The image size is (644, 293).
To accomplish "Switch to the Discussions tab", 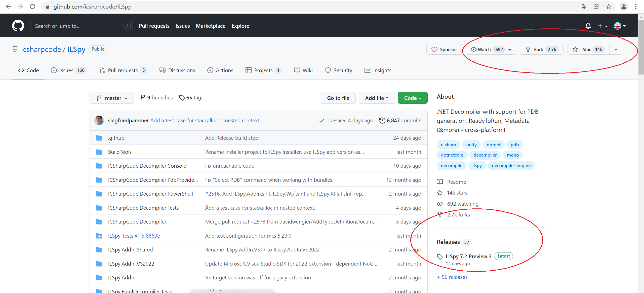I will [x=177, y=70].
